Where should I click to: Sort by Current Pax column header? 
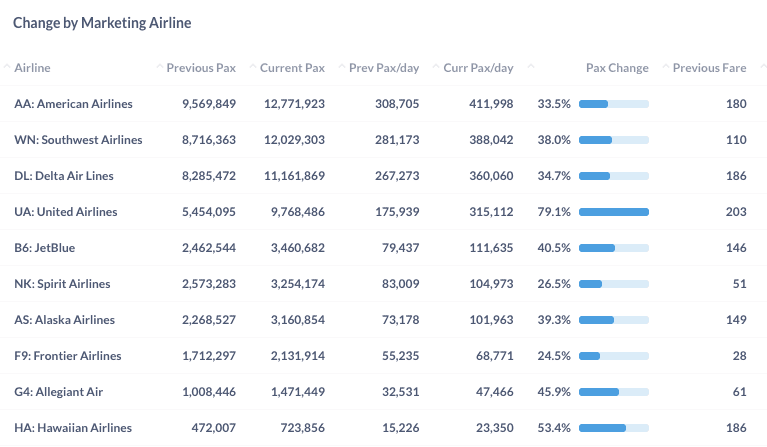click(292, 67)
